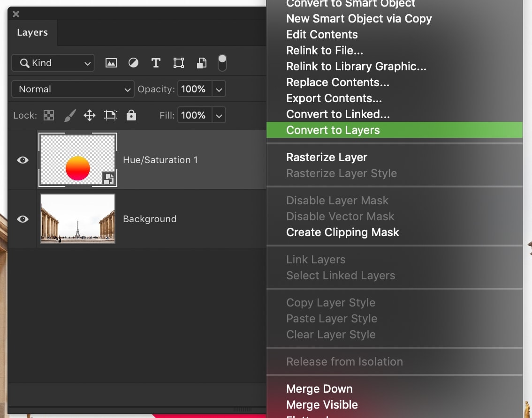The width and height of the screenshot is (532, 418).
Task: Enable lock transparent pixels
Action: tap(49, 115)
